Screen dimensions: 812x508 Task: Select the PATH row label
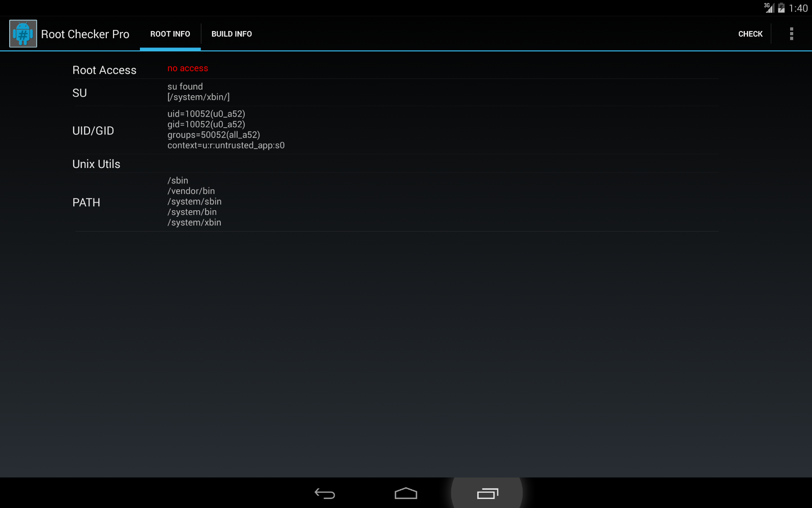pyautogui.click(x=86, y=203)
